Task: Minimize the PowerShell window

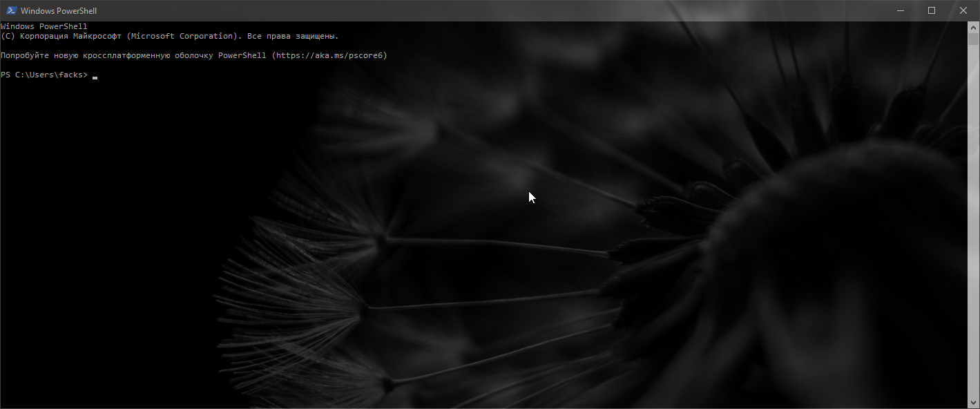Action: 900,10
